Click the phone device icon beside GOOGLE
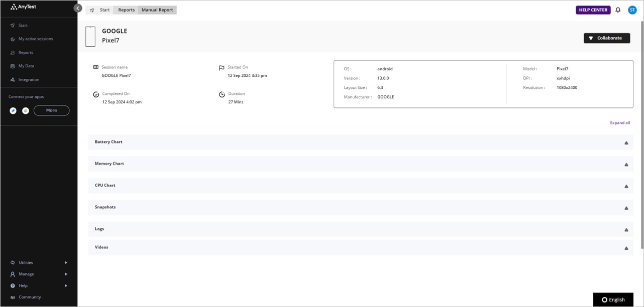The width and height of the screenshot is (644, 307). click(x=90, y=37)
